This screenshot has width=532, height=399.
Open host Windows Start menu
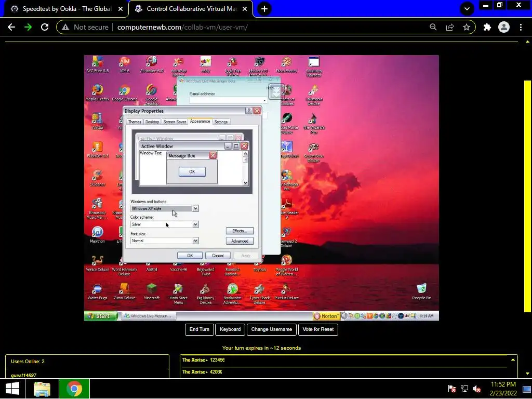coord(12,389)
